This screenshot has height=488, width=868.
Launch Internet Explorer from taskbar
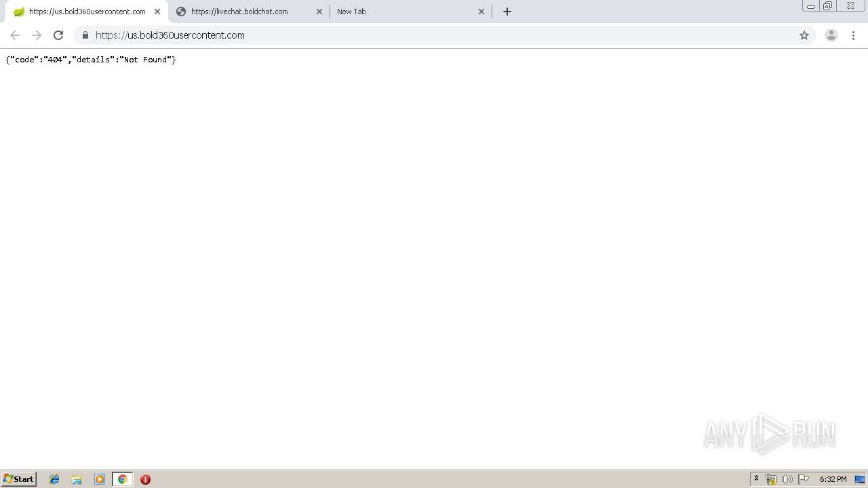tap(54, 479)
